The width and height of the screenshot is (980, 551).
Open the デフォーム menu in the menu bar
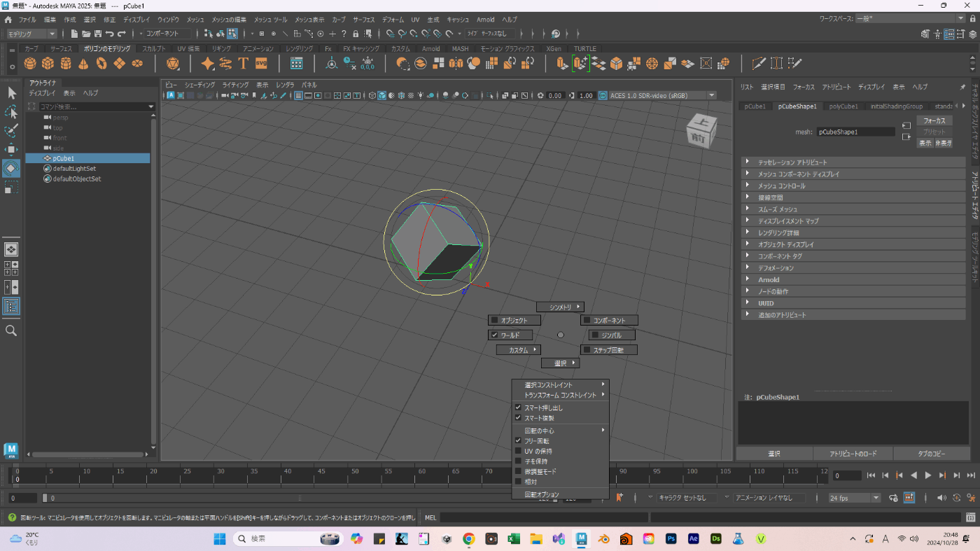tap(393, 20)
